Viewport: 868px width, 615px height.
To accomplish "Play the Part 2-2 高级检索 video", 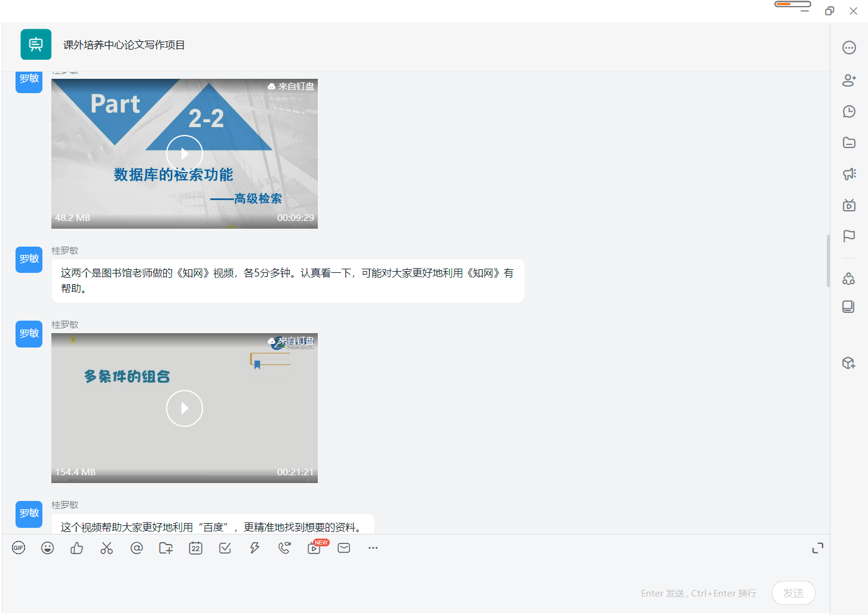I will pos(185,153).
